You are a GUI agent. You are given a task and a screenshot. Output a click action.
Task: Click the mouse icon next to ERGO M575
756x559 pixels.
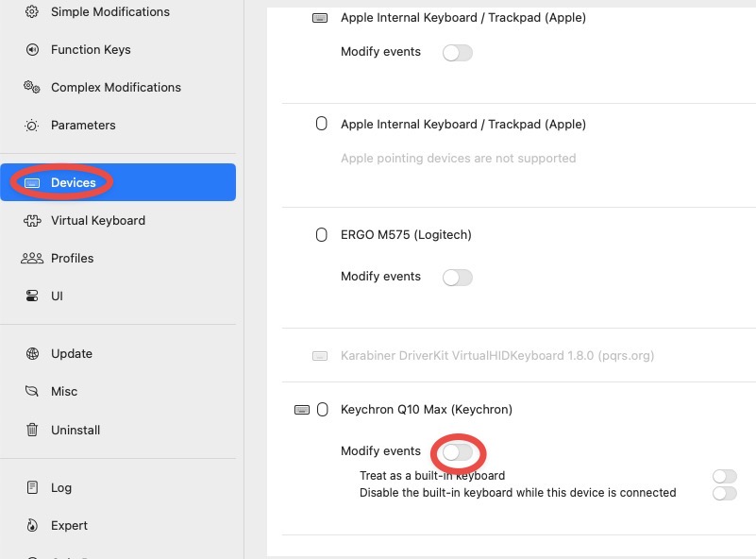322,235
